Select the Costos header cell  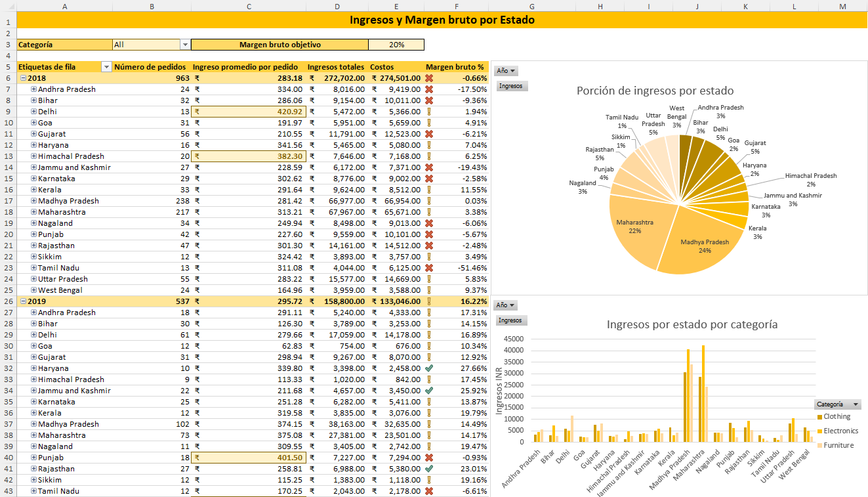click(x=396, y=67)
